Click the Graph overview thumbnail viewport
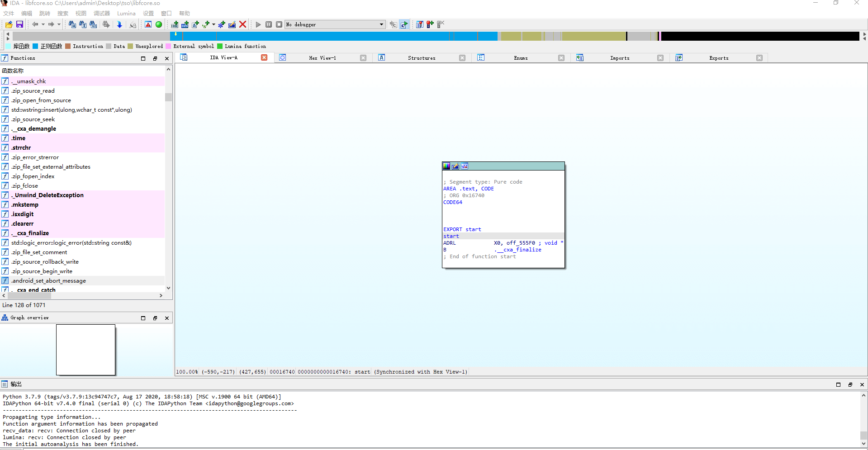This screenshot has width=868, height=450. pos(85,350)
